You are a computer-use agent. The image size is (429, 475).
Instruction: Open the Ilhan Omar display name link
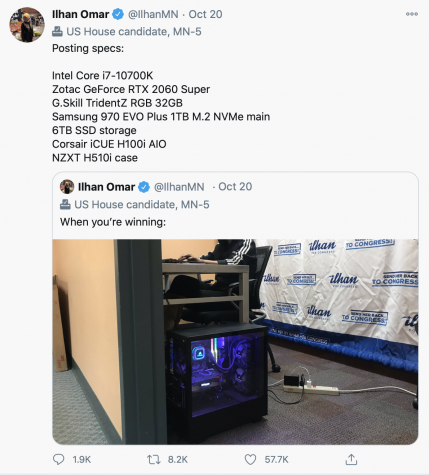[x=80, y=14]
